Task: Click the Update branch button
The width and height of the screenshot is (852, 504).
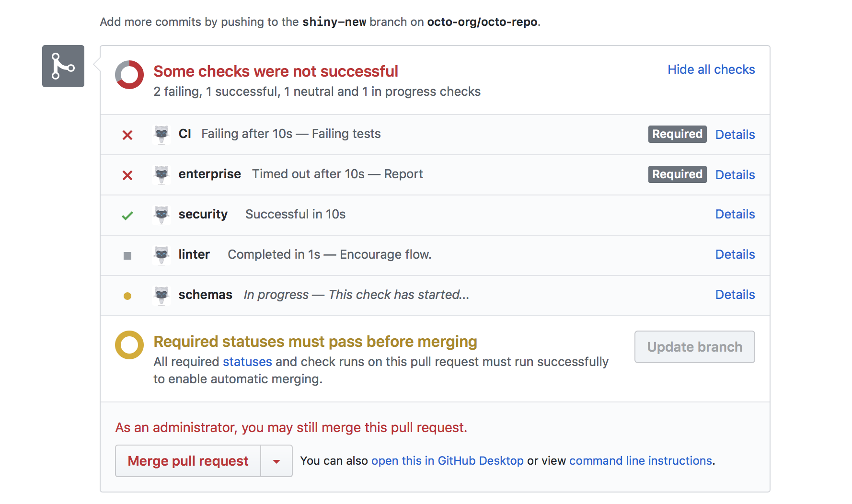Action: [x=694, y=347]
